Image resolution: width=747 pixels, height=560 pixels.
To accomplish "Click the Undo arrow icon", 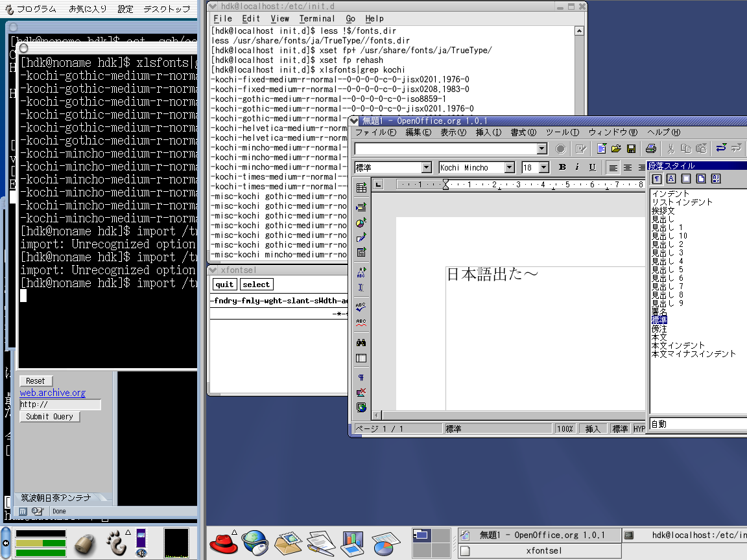I will 721,149.
